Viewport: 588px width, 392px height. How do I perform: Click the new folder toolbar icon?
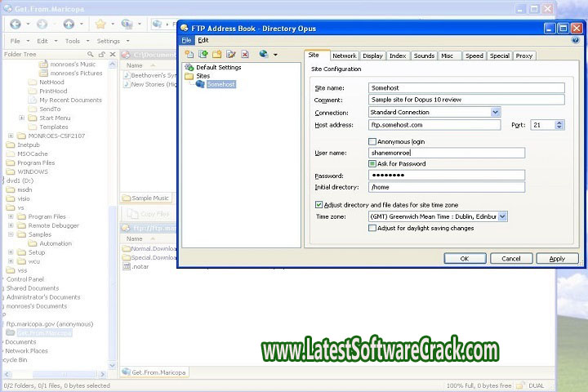tap(216, 55)
